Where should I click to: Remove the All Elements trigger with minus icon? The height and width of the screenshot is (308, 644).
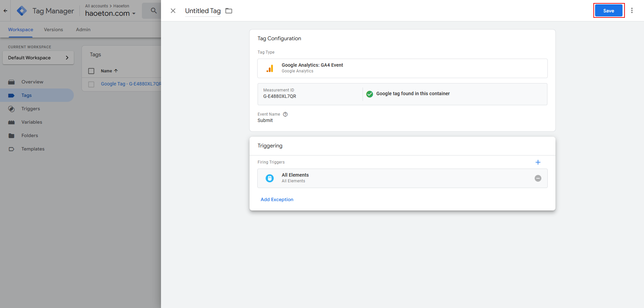coord(538,178)
